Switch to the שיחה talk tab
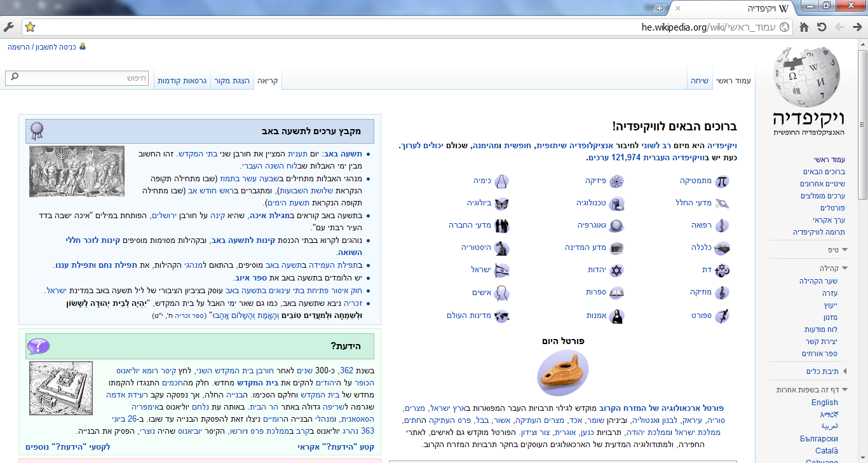 tap(700, 81)
